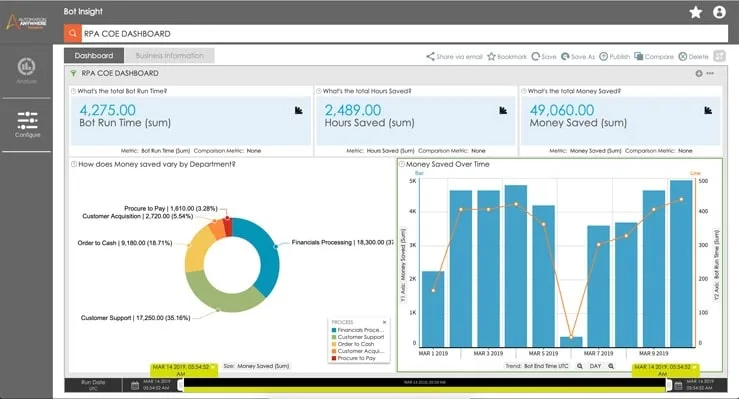Click the Automation Anywhere logo
Image resolution: width=739 pixels, height=399 pixels.
(x=26, y=22)
